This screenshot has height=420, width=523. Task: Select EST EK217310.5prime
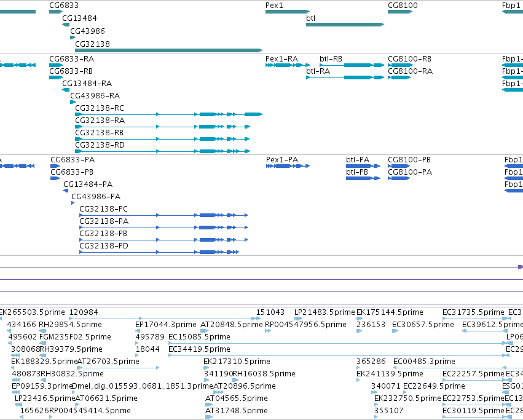pyautogui.click(x=237, y=362)
